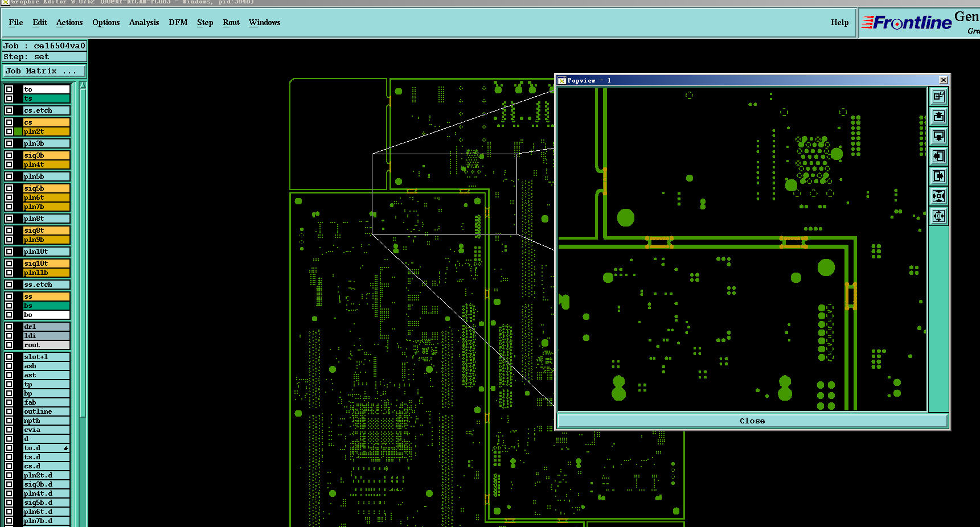Expand the DFM menu

[x=178, y=22]
